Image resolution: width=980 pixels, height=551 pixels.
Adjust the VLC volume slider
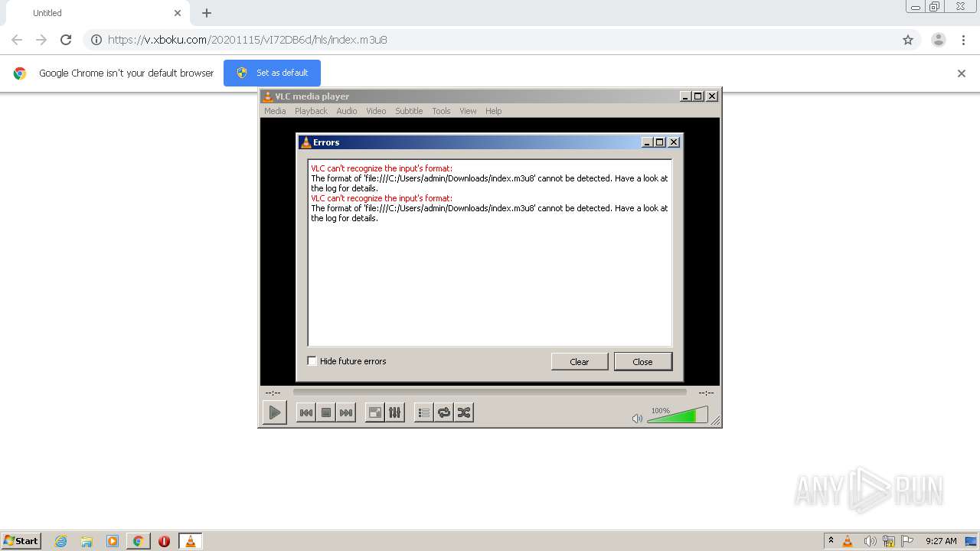pyautogui.click(x=678, y=416)
